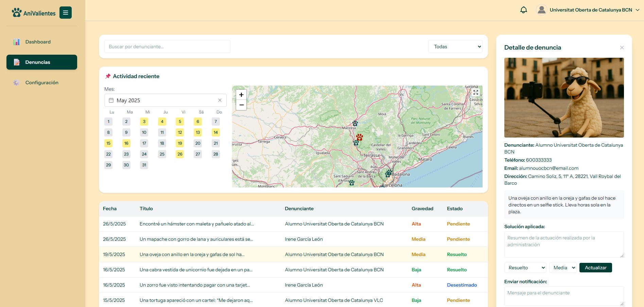This screenshot has width=644, height=307.
Task: Open the oveja con anillo report row
Action: 293,254
